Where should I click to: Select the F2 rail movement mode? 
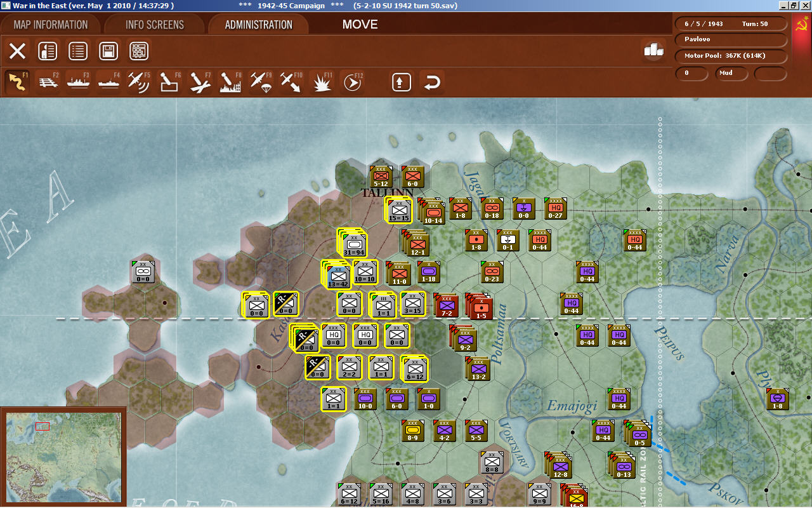[x=48, y=82]
